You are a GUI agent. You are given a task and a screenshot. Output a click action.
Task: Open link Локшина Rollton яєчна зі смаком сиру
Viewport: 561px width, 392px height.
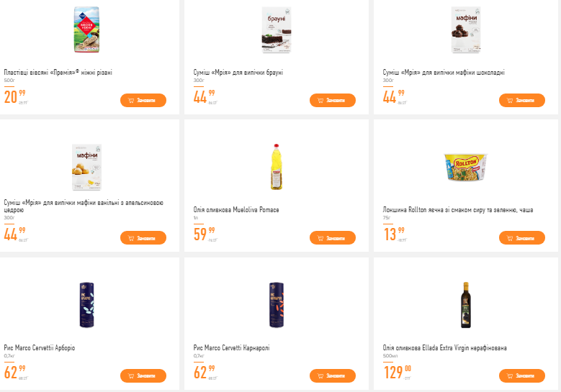click(x=458, y=210)
